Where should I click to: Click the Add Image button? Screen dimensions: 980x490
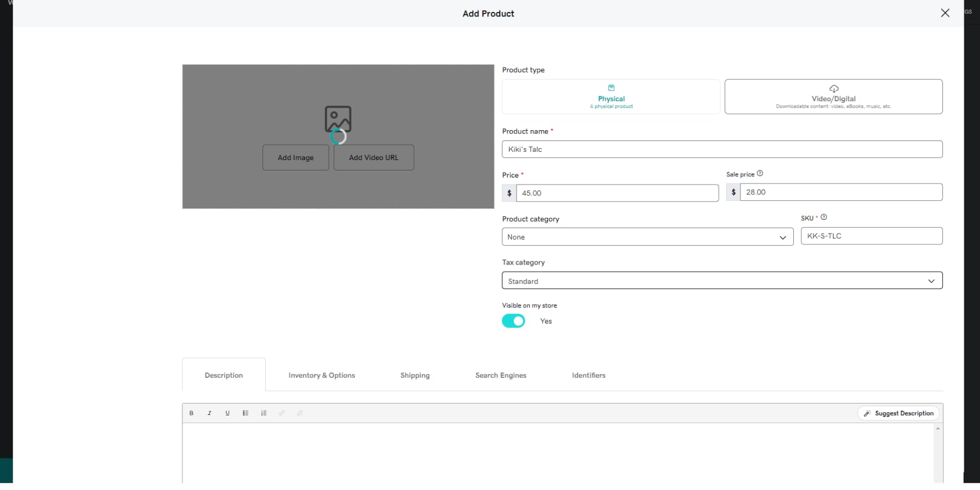(295, 157)
